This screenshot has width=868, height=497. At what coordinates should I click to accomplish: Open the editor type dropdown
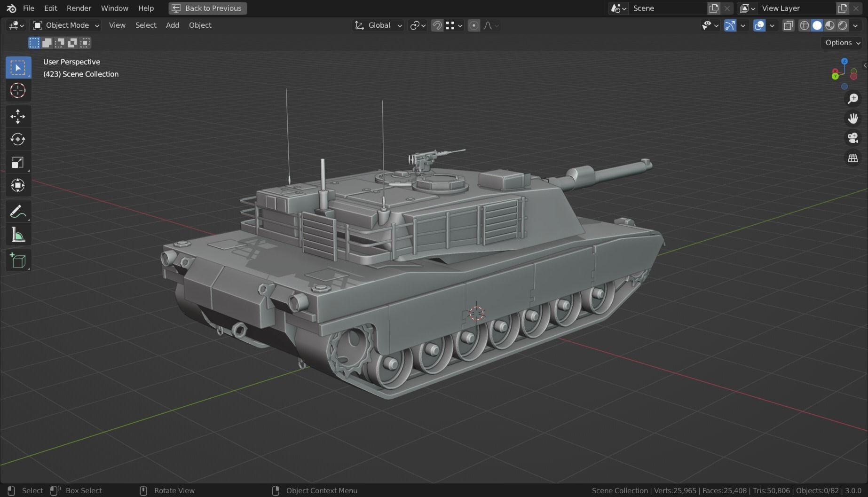[16, 25]
